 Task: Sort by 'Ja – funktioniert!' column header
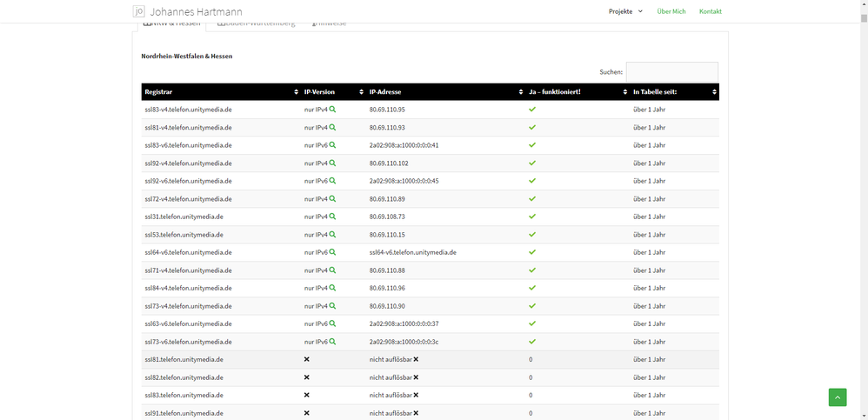pyautogui.click(x=577, y=92)
